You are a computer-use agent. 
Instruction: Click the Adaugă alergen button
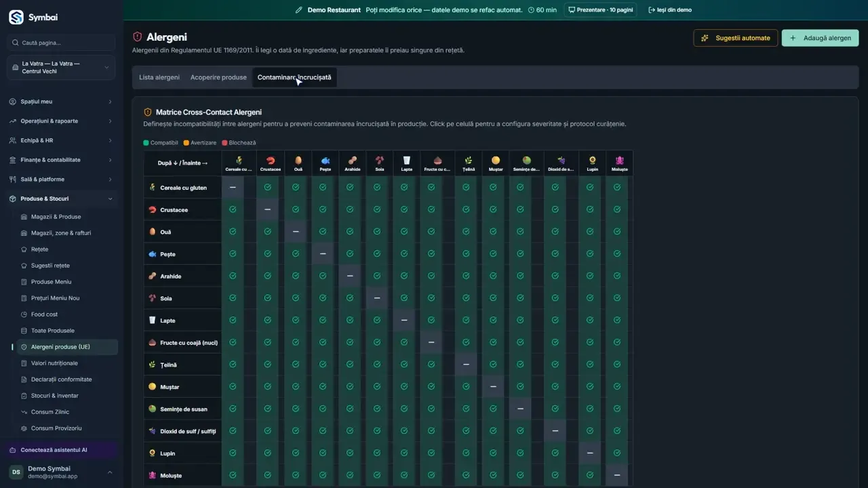click(x=821, y=38)
